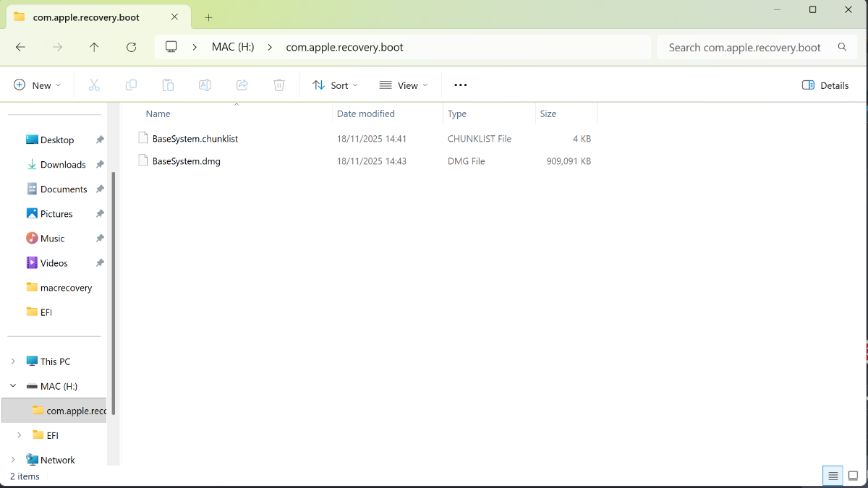Sort by Size column header
Viewport: 868px width, 488px height.
(548, 114)
